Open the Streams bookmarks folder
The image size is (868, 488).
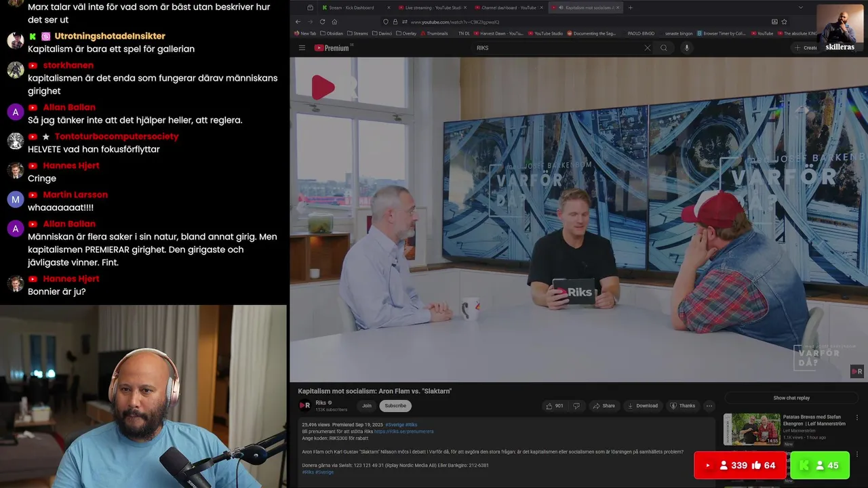[357, 33]
